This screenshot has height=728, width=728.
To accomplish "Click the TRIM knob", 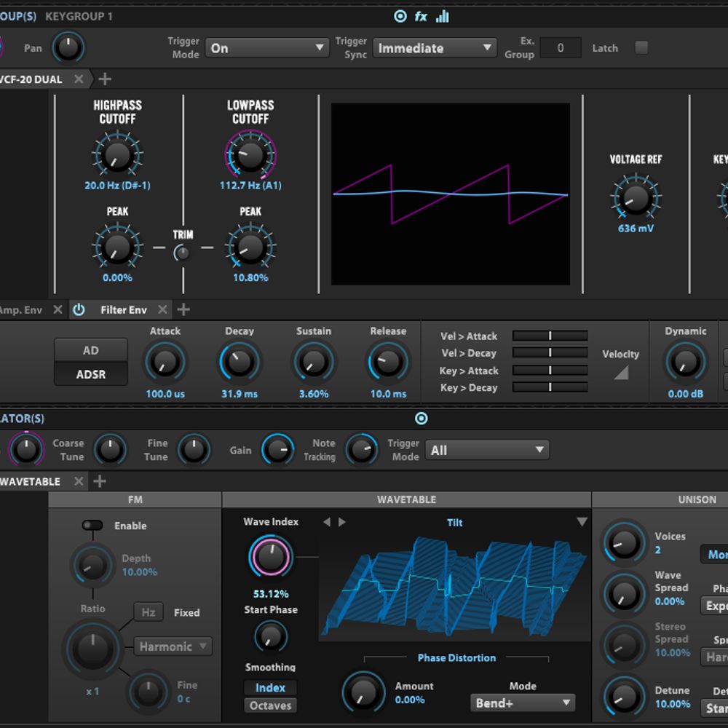I will pos(181,253).
